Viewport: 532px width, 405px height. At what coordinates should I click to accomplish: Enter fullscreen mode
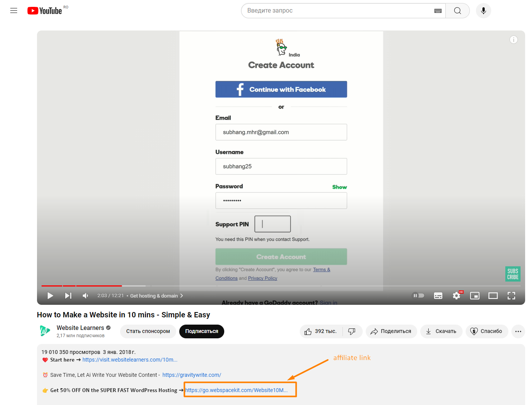coord(511,295)
